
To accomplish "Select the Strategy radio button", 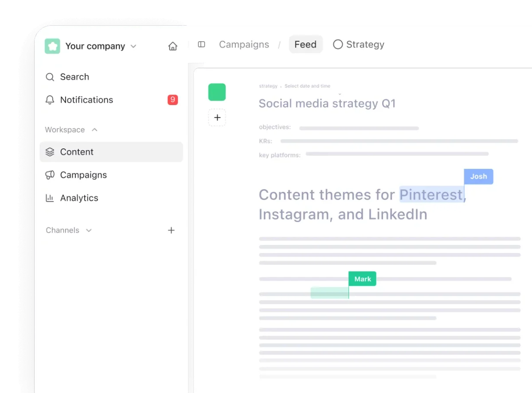I will [338, 44].
